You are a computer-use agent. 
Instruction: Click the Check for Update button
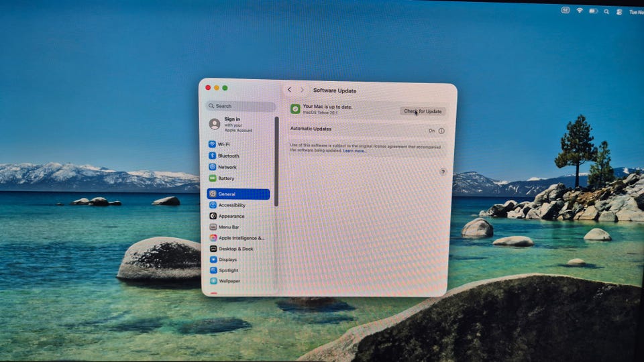[423, 111]
